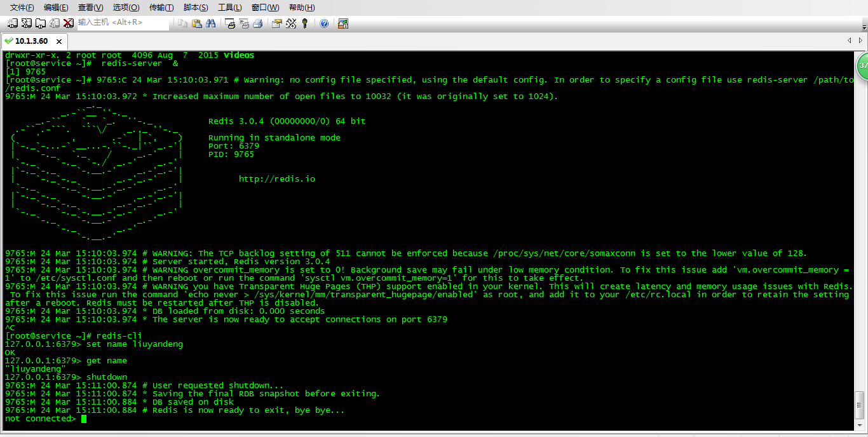Click the 'not connected>' prompt

[x=41, y=419]
